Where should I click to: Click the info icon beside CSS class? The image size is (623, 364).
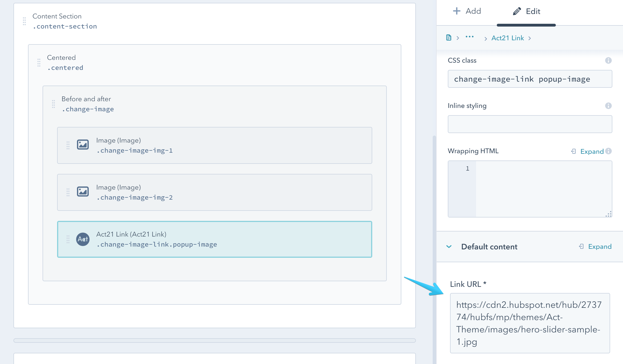click(x=609, y=60)
